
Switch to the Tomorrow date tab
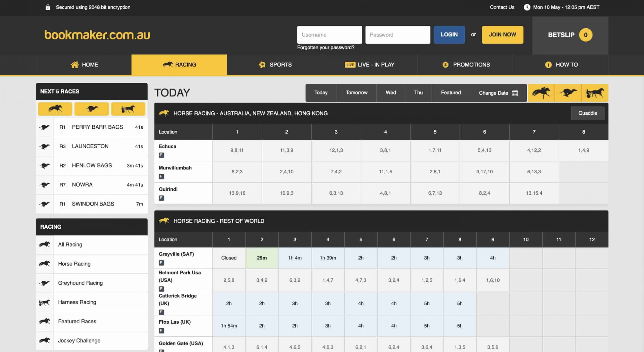[x=356, y=93]
